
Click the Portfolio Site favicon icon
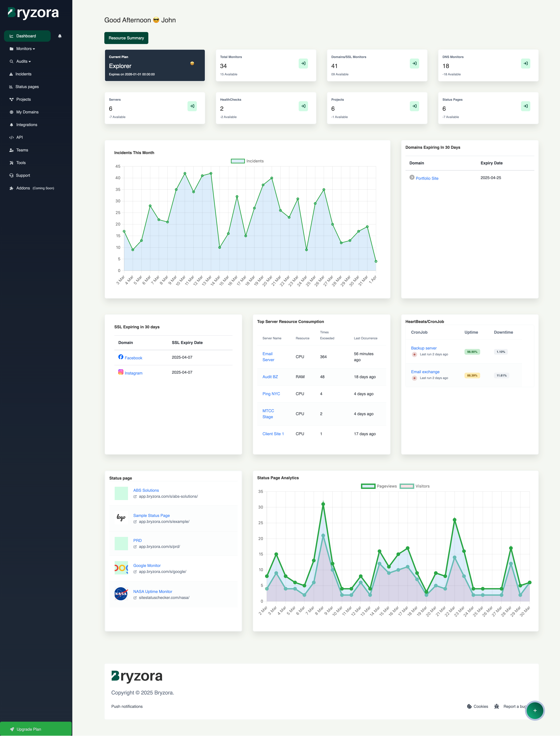tap(412, 177)
